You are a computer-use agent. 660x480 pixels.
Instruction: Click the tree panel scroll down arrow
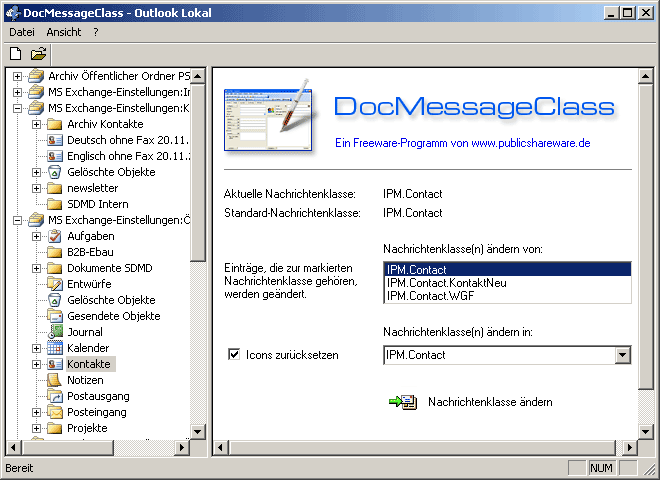pos(197,431)
